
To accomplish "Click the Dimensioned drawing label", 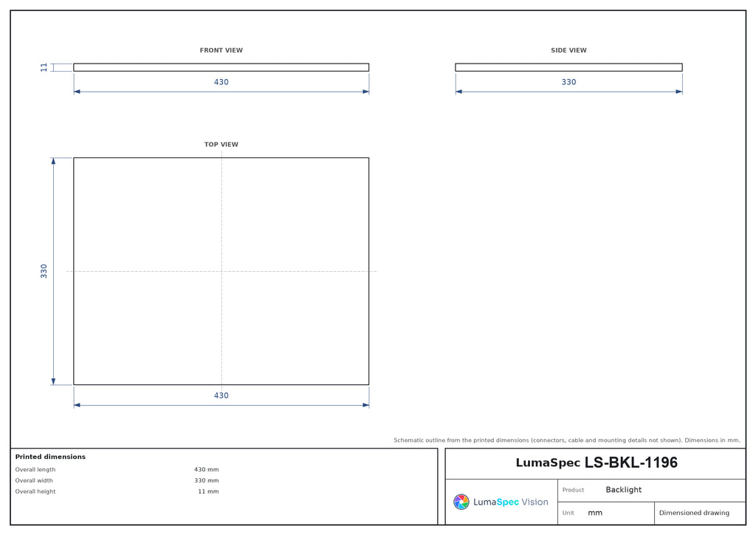I will pos(694,513).
